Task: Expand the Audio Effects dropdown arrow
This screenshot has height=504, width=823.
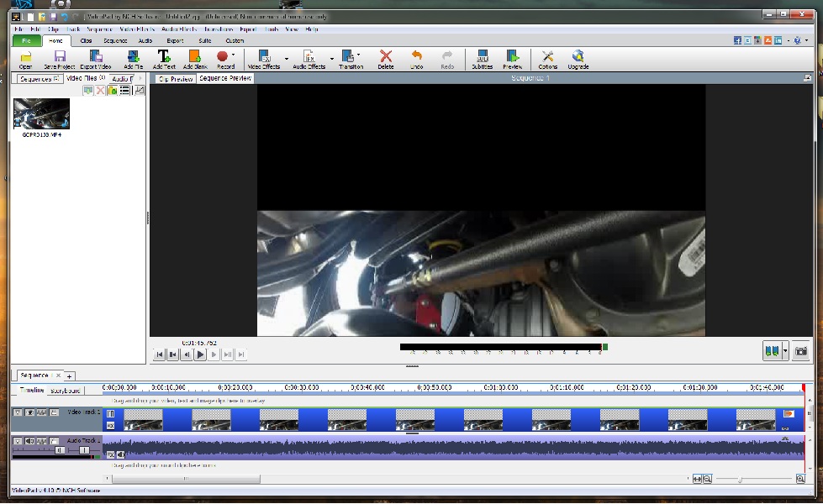Action: (332, 58)
